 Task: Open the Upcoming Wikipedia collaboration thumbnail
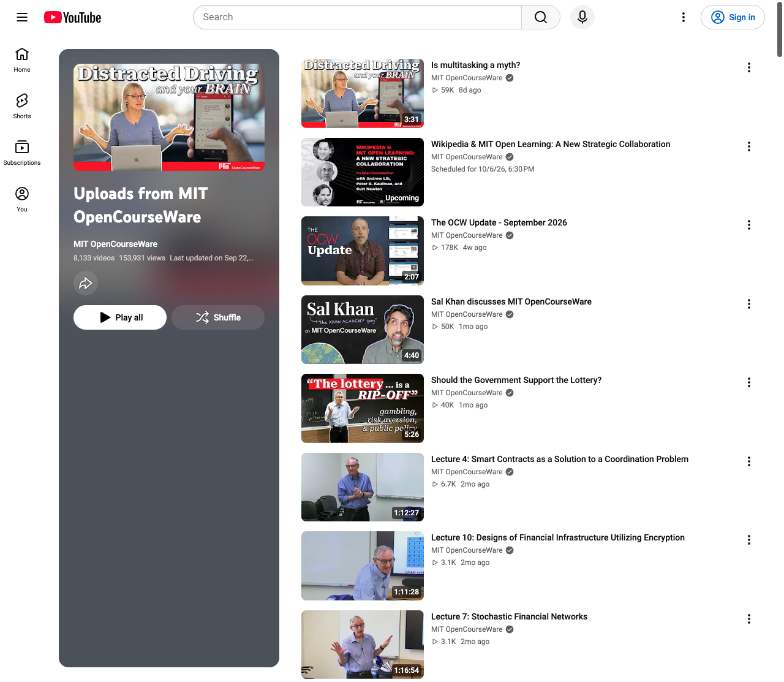tap(363, 172)
